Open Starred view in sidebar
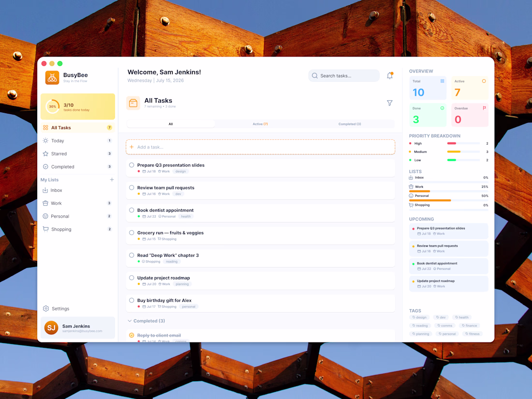 (78, 154)
